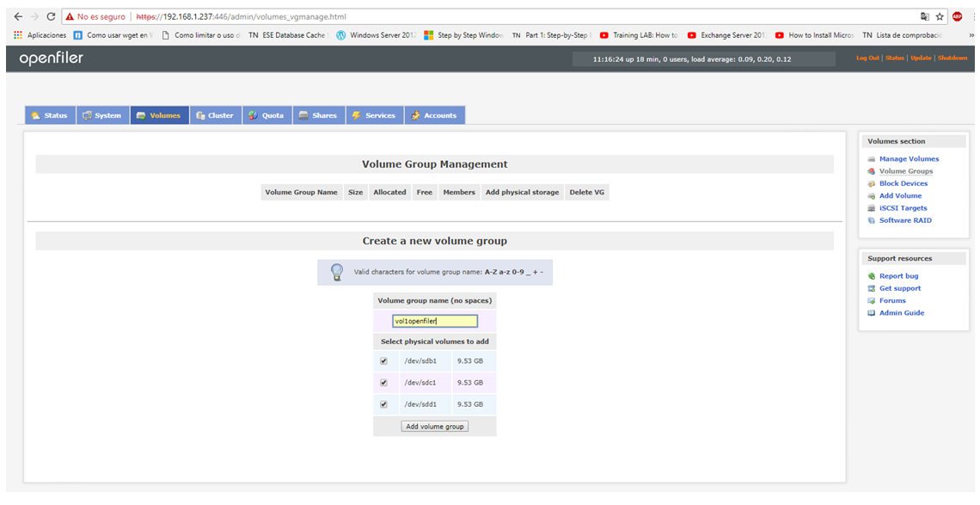This screenshot has width=980, height=505.
Task: Click the Shutdown link
Action: coord(952,58)
